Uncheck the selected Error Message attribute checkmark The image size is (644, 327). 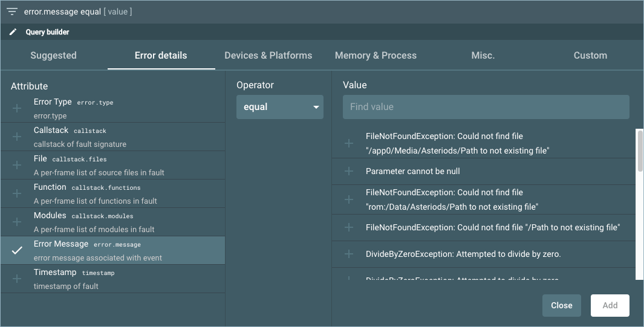pyautogui.click(x=17, y=251)
